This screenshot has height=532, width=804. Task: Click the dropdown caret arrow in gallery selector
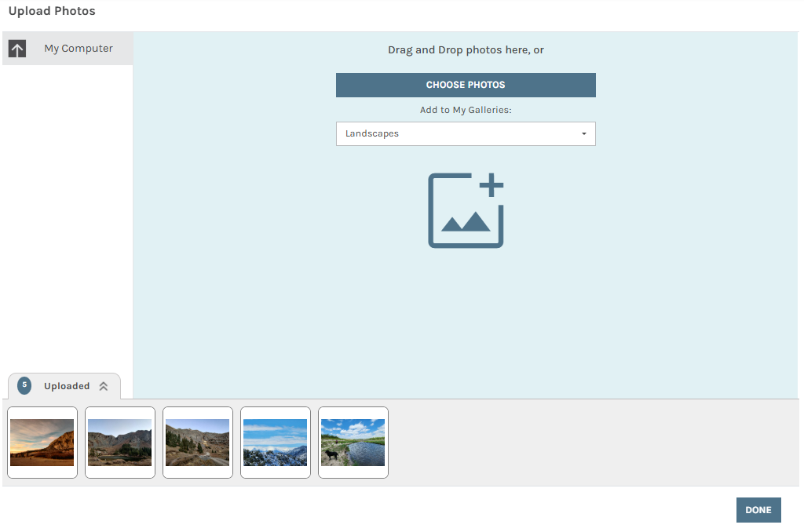tap(583, 134)
